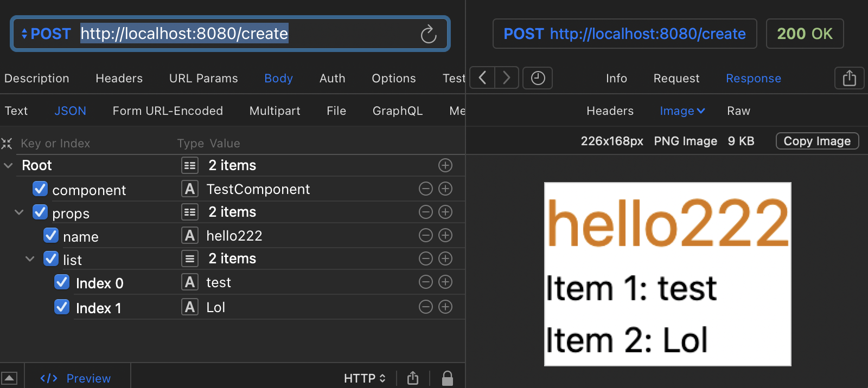Add item in list row with plus

(445, 258)
